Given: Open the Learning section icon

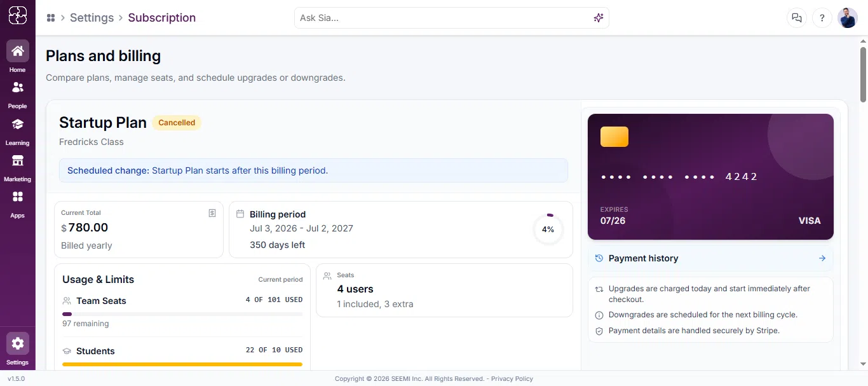Looking at the screenshot, I should pyautogui.click(x=17, y=124).
